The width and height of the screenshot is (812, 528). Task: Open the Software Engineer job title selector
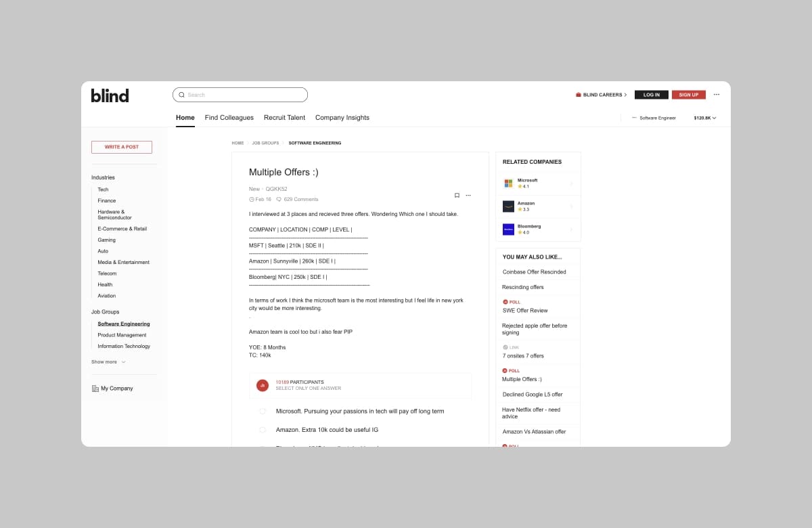[x=654, y=118]
